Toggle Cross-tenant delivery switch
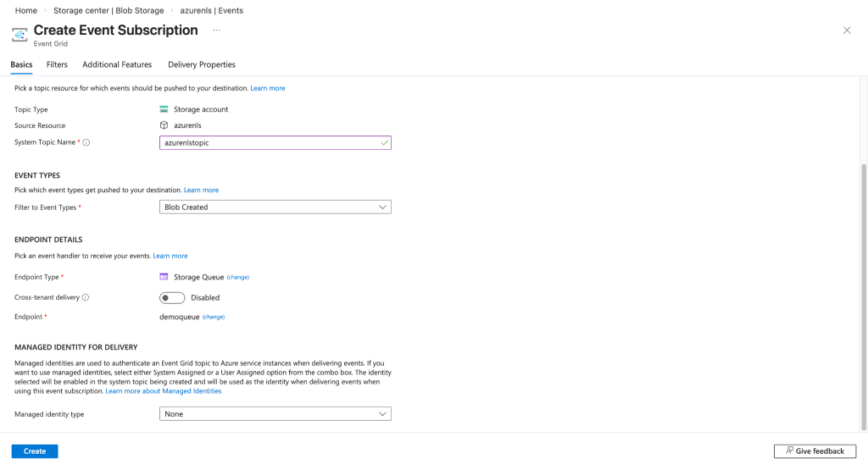 click(x=172, y=297)
